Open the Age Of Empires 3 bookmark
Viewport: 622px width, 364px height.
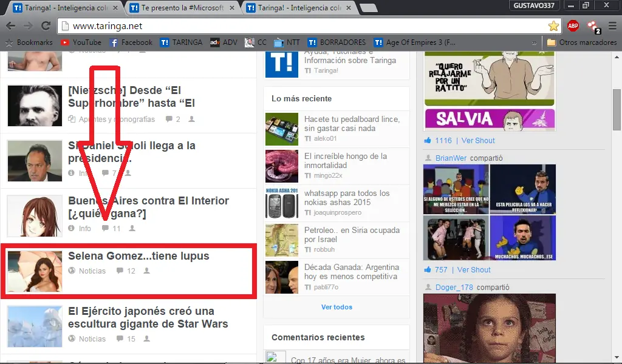[x=414, y=42]
